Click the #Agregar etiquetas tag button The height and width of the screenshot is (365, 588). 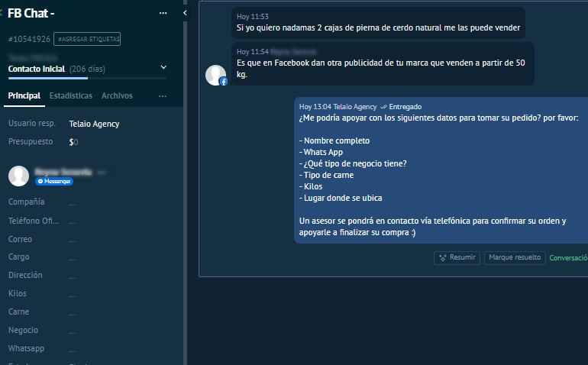tap(88, 39)
